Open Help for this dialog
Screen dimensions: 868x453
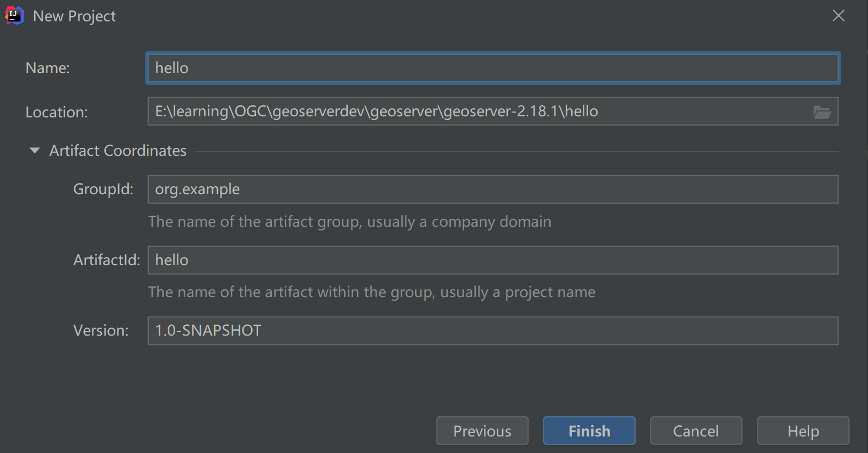802,431
